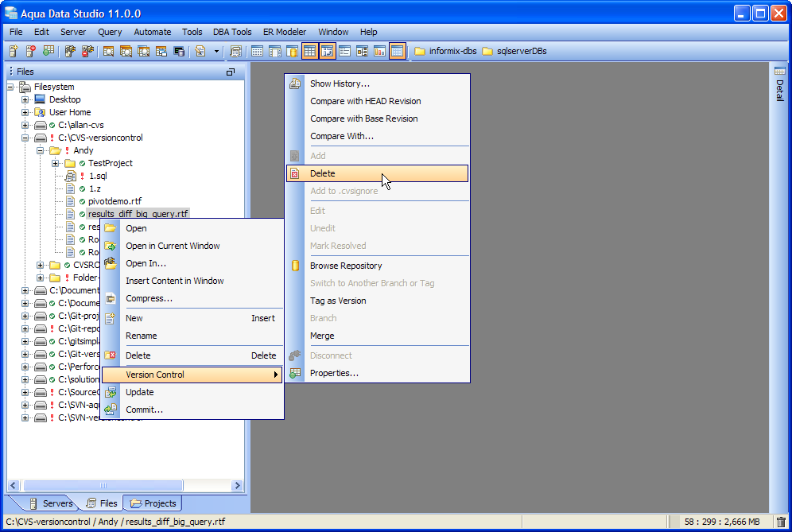
Task: Select the C:\allan-cvs drive label
Action: [81, 125]
